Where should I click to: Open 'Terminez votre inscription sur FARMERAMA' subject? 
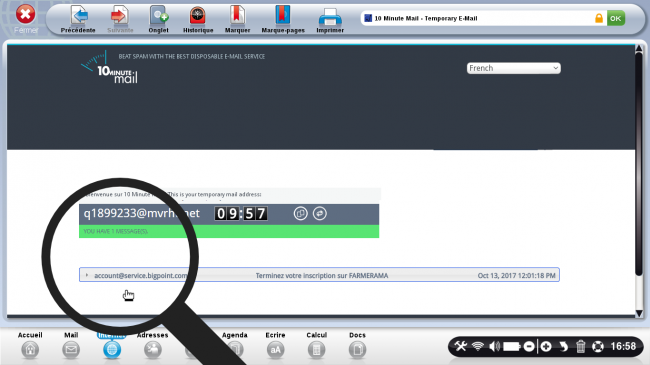[x=322, y=275]
